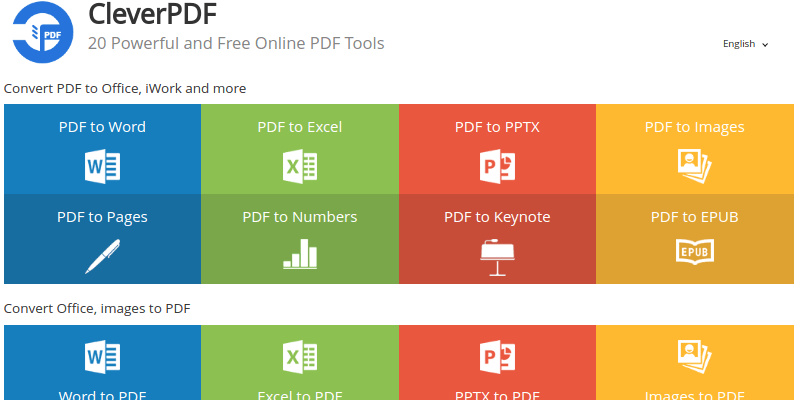The image size is (800, 400).
Task: Select the PDF to Keynote label
Action: tap(497, 217)
